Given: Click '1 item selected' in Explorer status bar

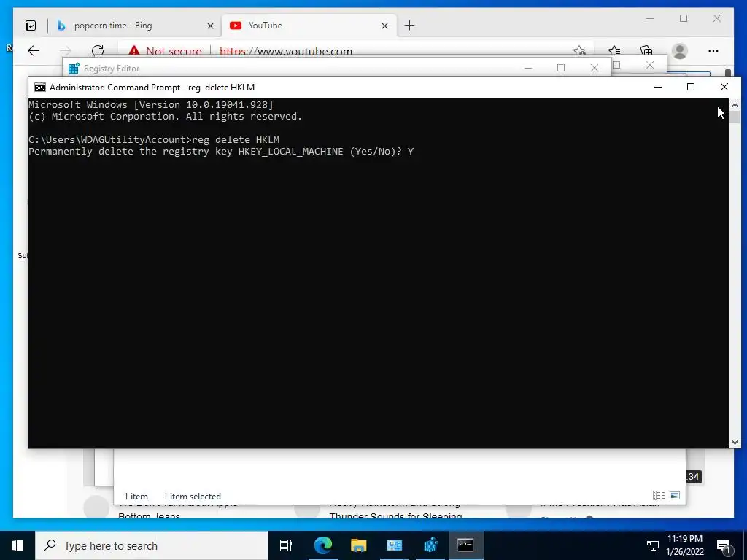Looking at the screenshot, I should (x=192, y=496).
